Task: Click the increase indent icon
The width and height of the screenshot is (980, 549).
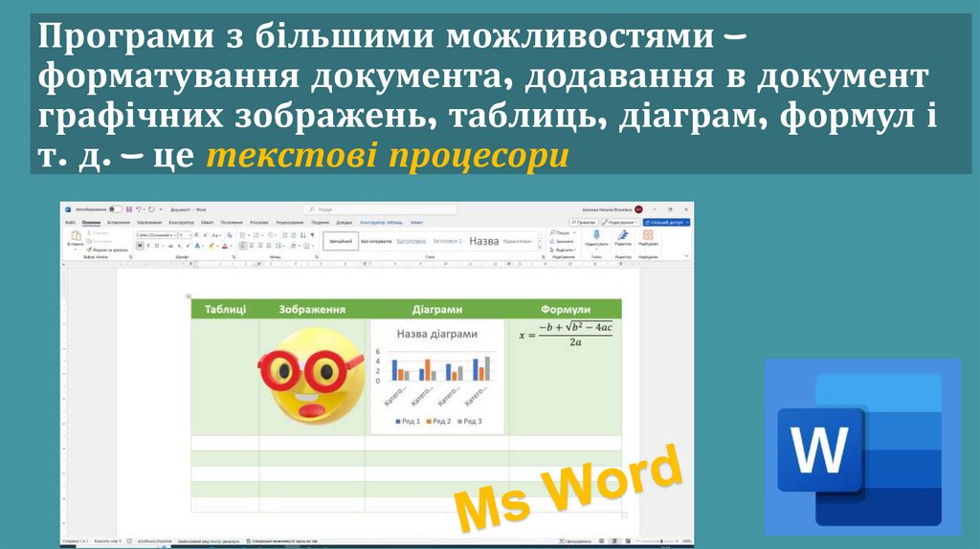Action: coord(294,235)
